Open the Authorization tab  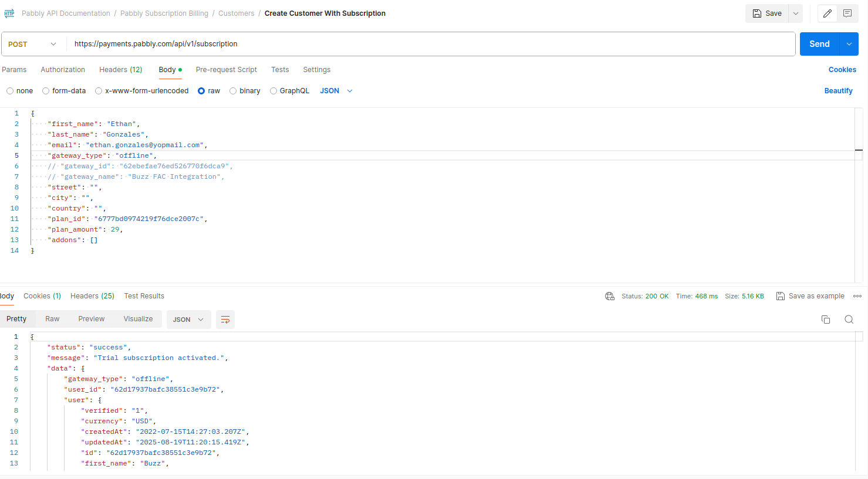63,70
